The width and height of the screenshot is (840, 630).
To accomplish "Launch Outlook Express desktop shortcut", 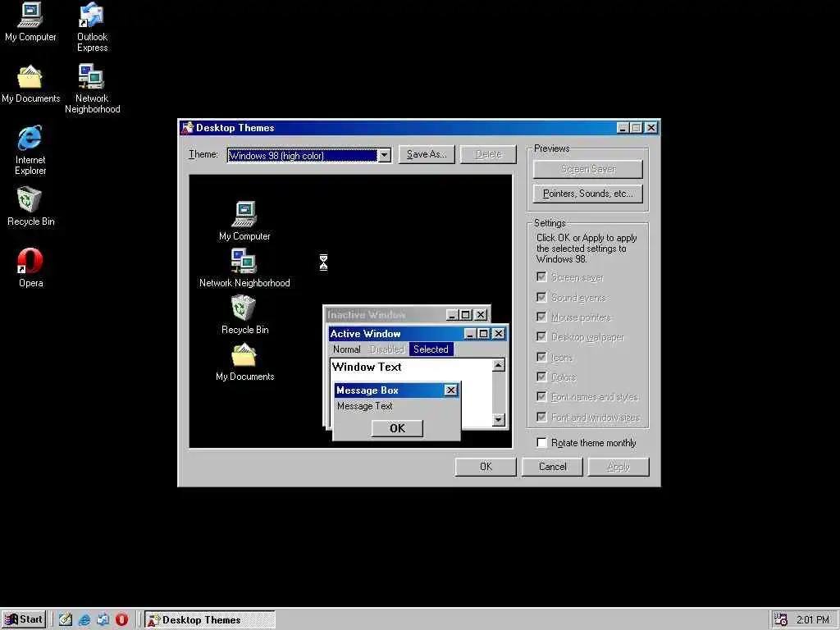I will click(x=92, y=27).
